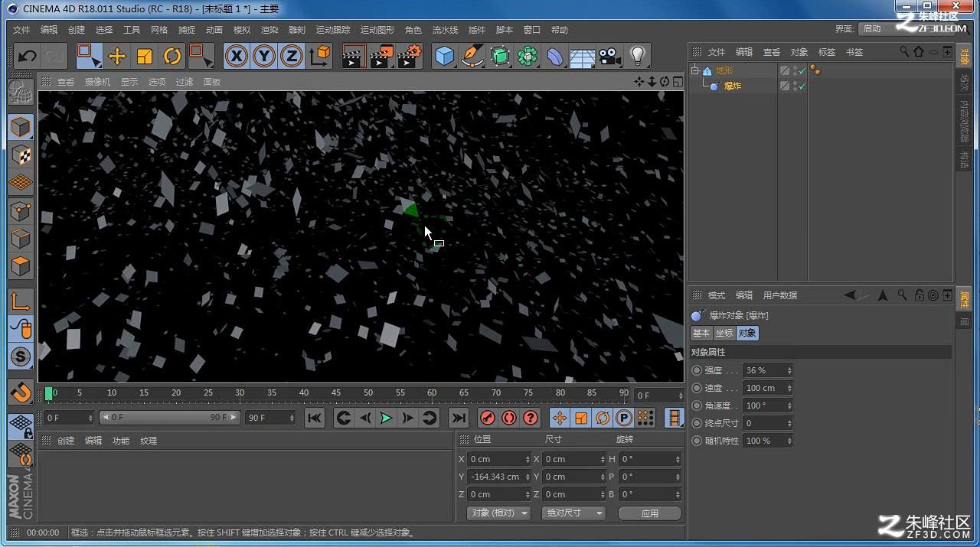Toggle keyframe circle for 随机特性
The height and width of the screenshot is (547, 980).
[x=697, y=441]
